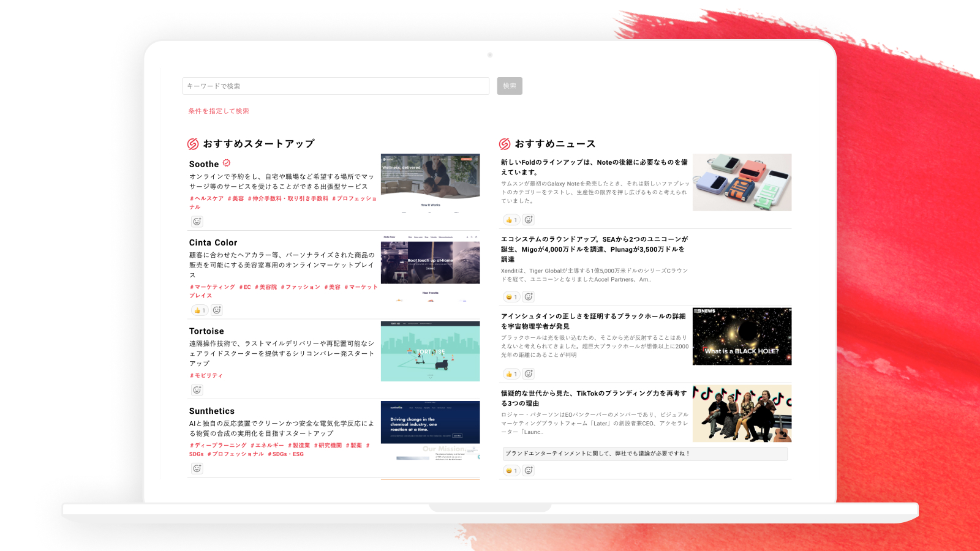The image size is (980, 551).
Task: Add emoji reaction to the black hole news
Action: pyautogui.click(x=529, y=373)
